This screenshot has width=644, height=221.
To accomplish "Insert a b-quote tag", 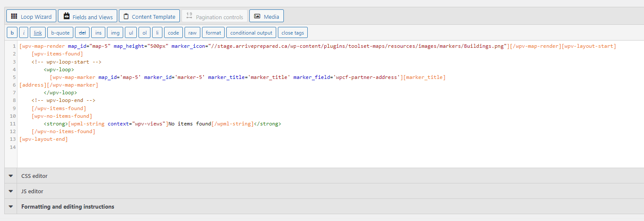I will click(x=60, y=32).
